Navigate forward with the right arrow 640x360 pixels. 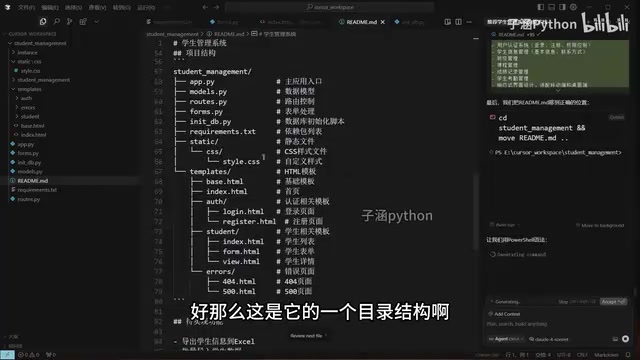pyautogui.click(x=216, y=7)
